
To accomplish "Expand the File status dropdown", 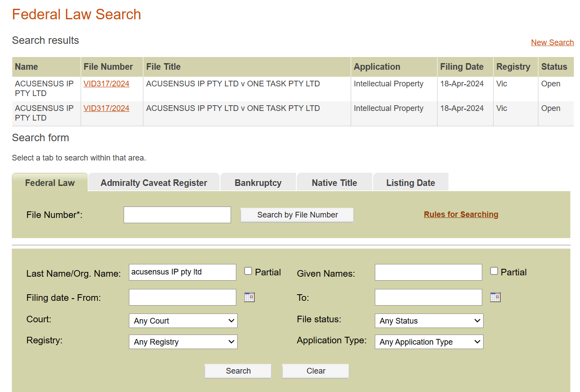I will (429, 321).
